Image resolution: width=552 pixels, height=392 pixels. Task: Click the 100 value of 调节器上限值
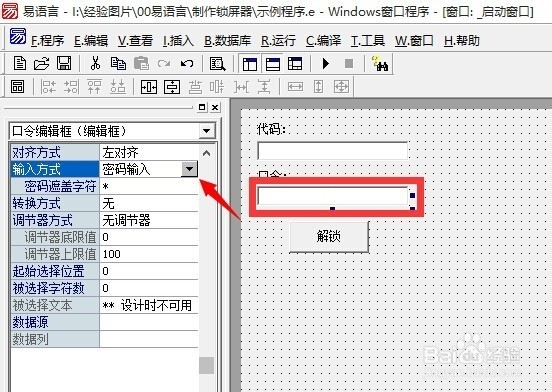(111, 254)
